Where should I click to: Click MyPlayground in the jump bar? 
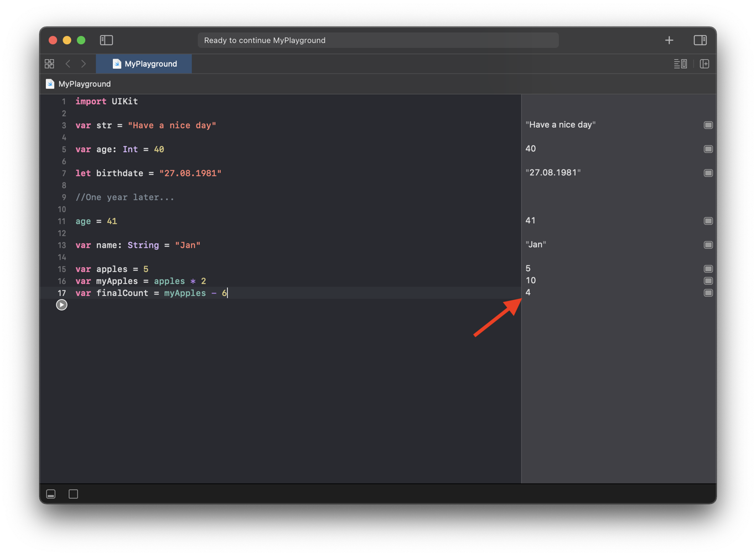84,84
